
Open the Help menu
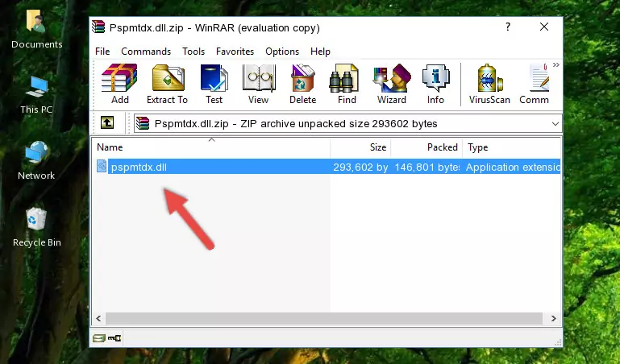click(x=320, y=52)
